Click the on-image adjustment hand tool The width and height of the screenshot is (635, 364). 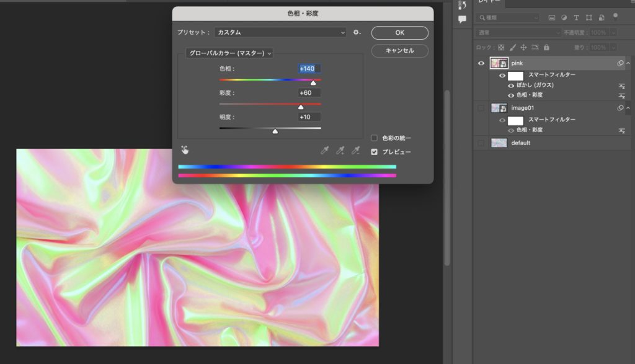click(x=185, y=149)
